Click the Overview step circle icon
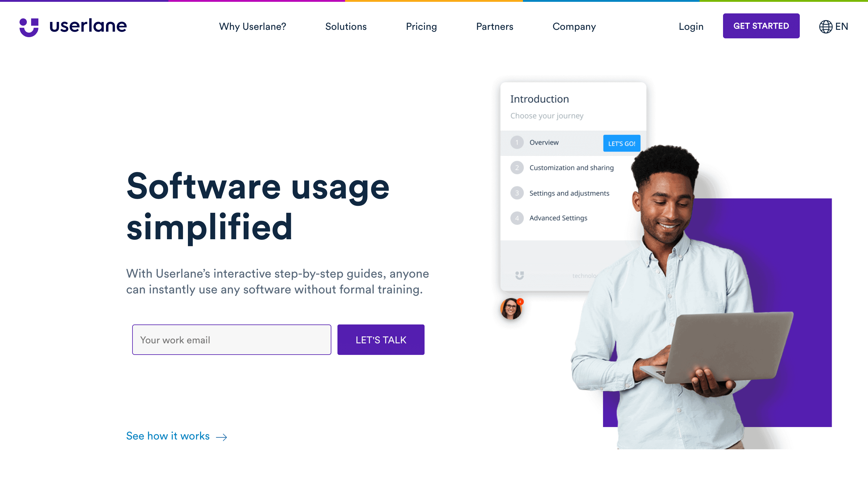 (517, 142)
